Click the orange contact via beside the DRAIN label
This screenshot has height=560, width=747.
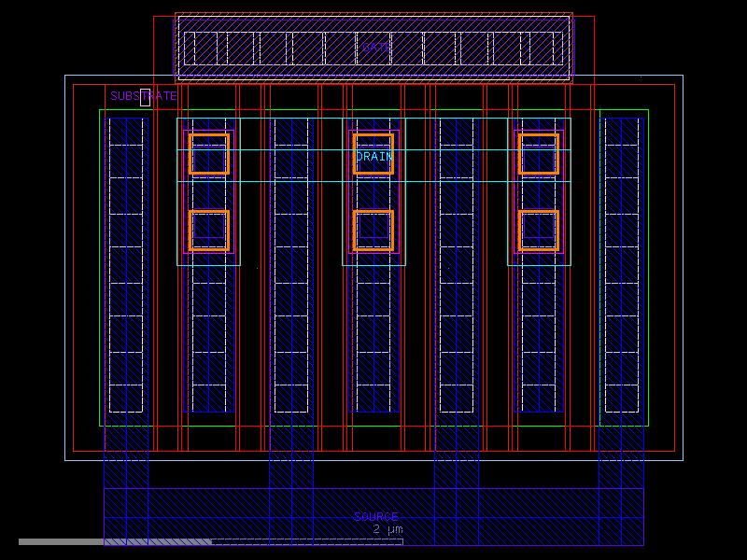pyautogui.click(x=373, y=154)
